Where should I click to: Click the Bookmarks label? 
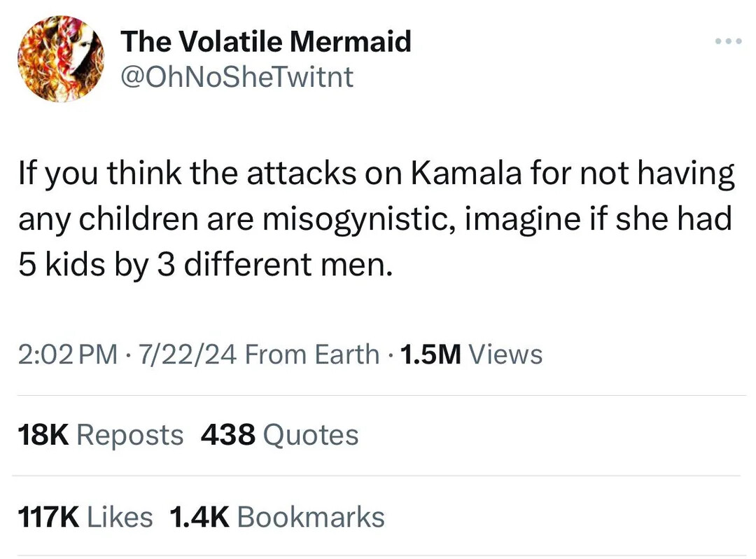tap(311, 517)
